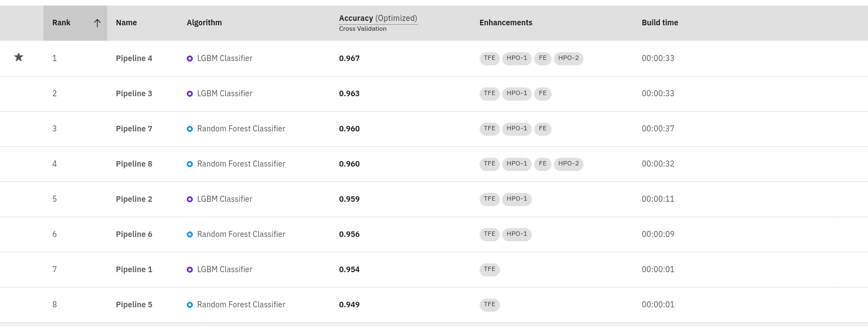The height and width of the screenshot is (326, 868).
Task: Open the TFE enhancement tag on Pipeline 1
Action: click(x=489, y=269)
